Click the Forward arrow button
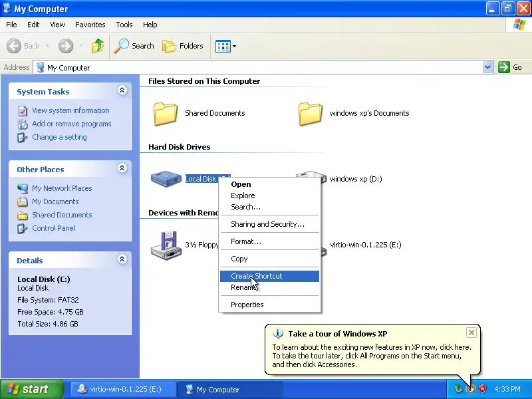This screenshot has height=399, width=532. coord(66,46)
